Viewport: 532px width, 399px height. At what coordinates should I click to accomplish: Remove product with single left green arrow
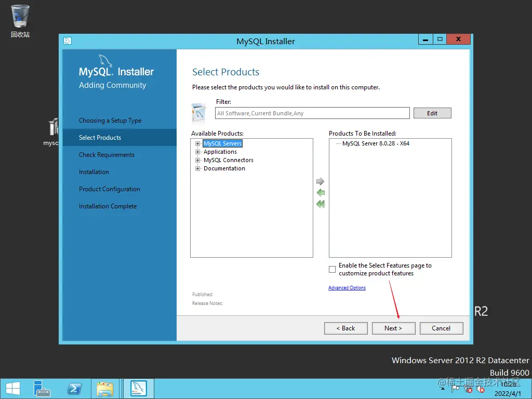click(x=320, y=193)
